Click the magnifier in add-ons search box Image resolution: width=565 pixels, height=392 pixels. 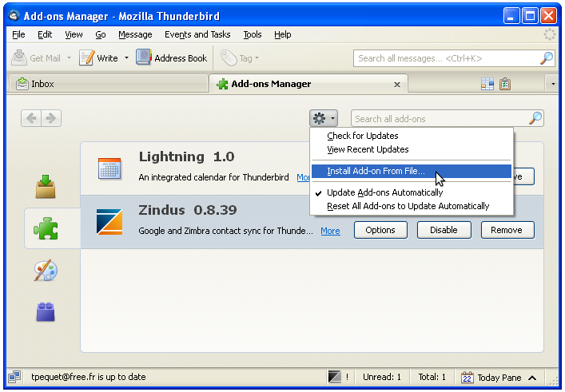point(535,118)
